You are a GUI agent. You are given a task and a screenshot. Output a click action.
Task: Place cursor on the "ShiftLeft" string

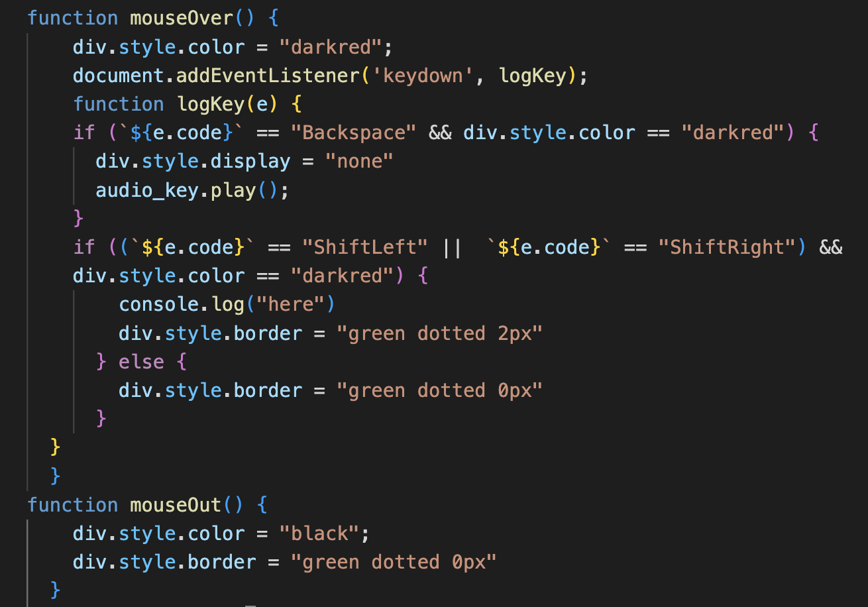click(364, 247)
